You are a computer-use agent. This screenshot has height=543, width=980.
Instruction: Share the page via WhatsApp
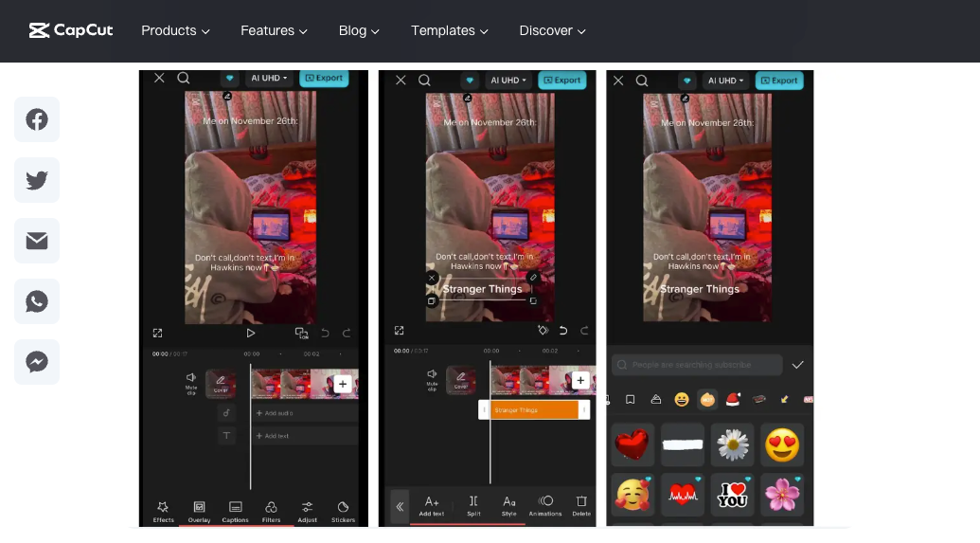tap(37, 301)
